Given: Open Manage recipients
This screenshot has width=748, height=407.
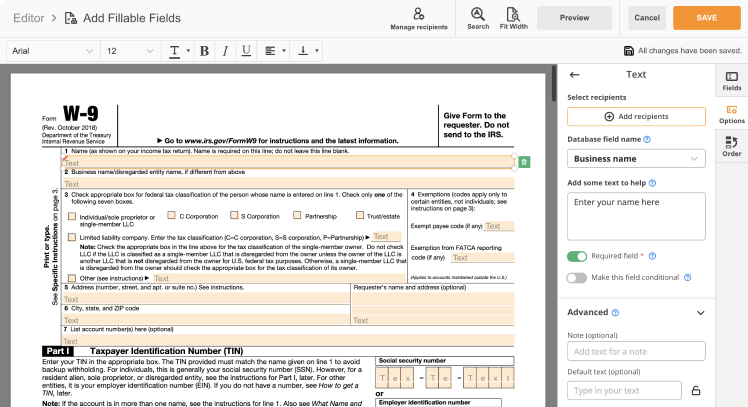Looking at the screenshot, I should pyautogui.click(x=419, y=17).
